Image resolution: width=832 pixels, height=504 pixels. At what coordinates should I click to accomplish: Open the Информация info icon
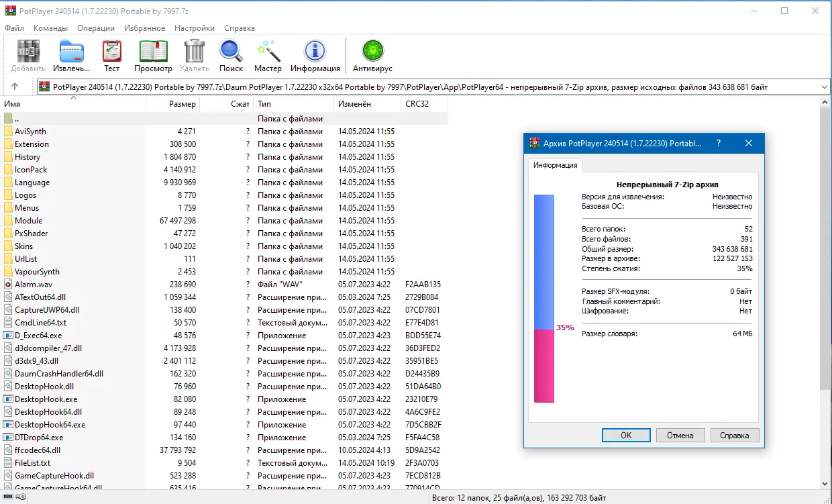click(315, 52)
